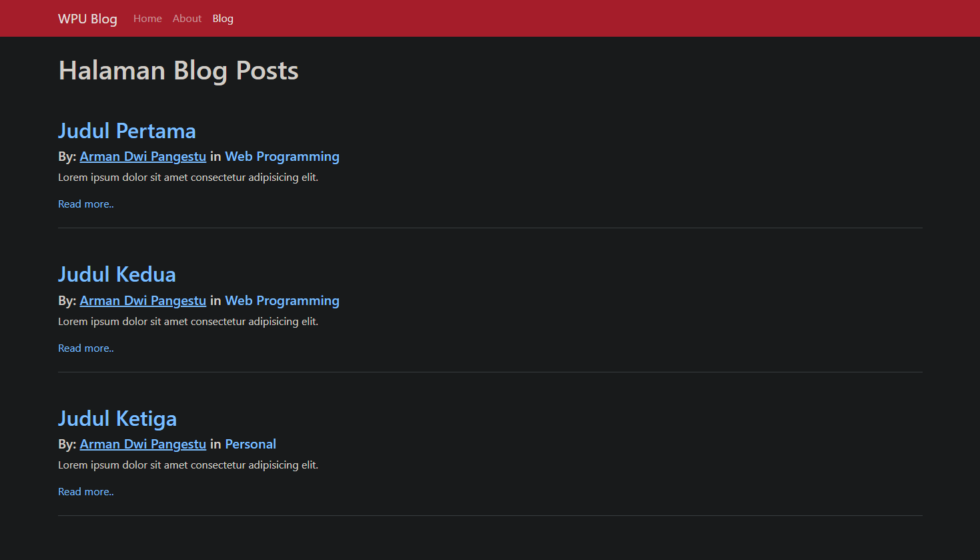Viewport: 980px width, 560px height.
Task: Open the About page from the navbar
Action: tap(187, 18)
